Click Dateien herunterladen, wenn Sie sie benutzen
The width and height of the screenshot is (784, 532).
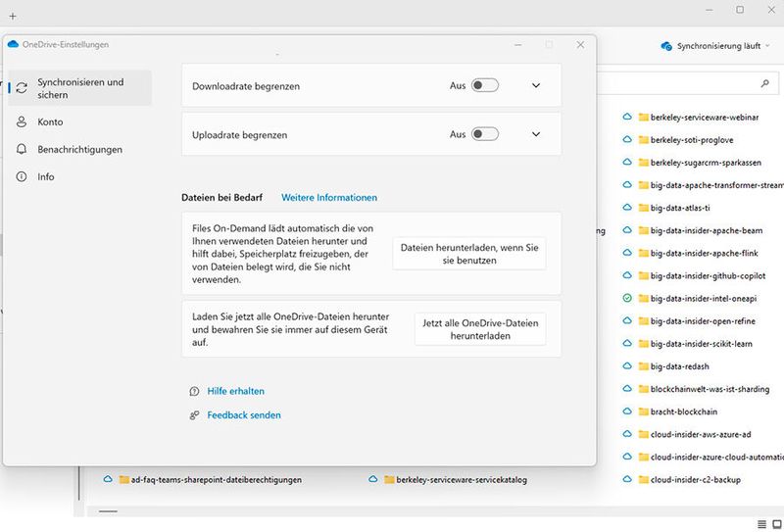pos(469,254)
